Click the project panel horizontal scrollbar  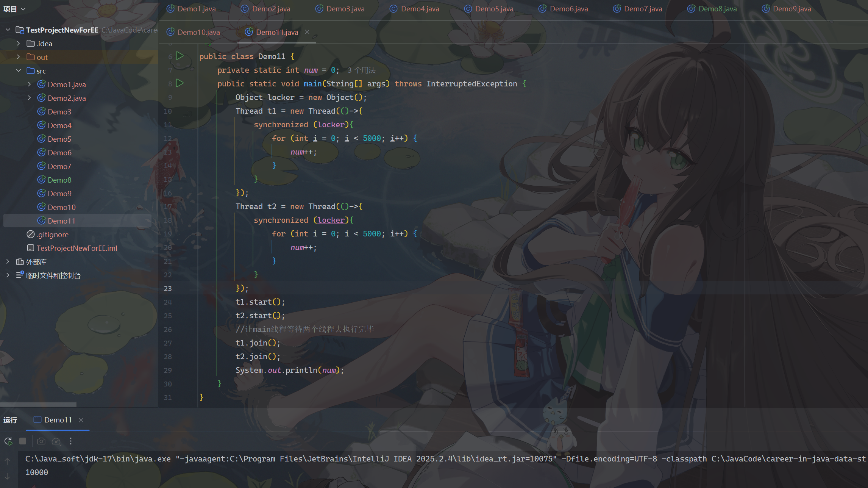tap(38, 404)
